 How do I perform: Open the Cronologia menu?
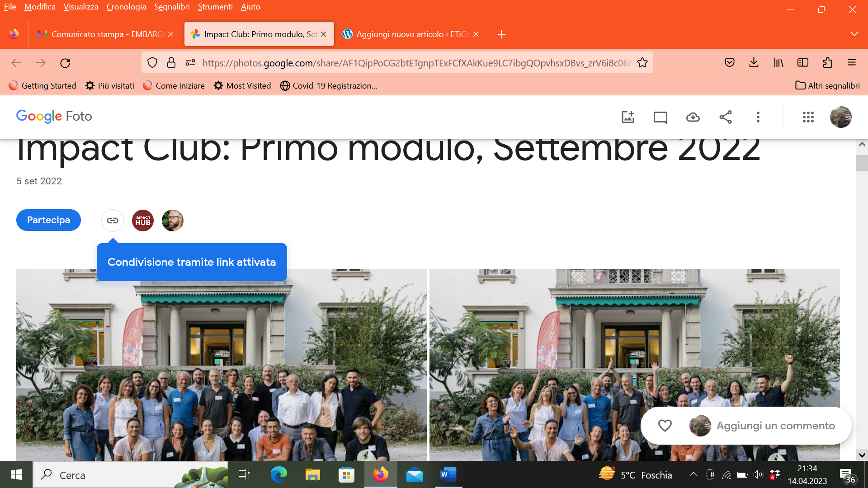point(126,7)
